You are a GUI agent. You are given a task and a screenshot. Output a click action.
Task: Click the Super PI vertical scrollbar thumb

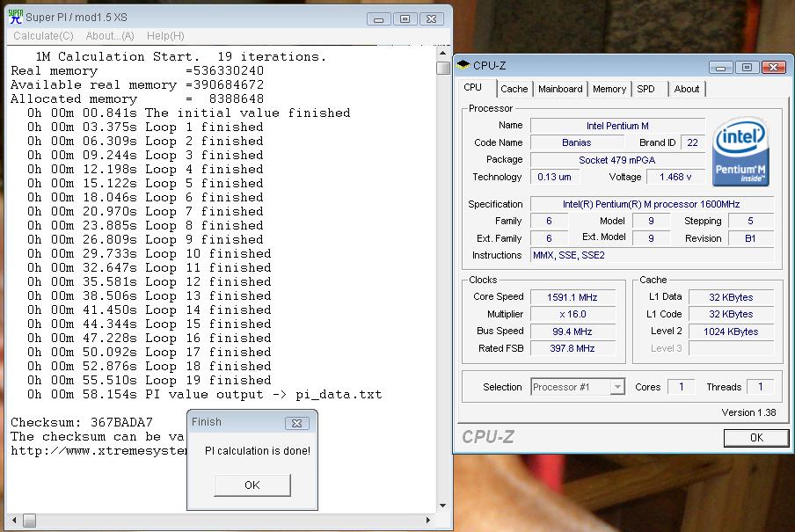coord(443,68)
